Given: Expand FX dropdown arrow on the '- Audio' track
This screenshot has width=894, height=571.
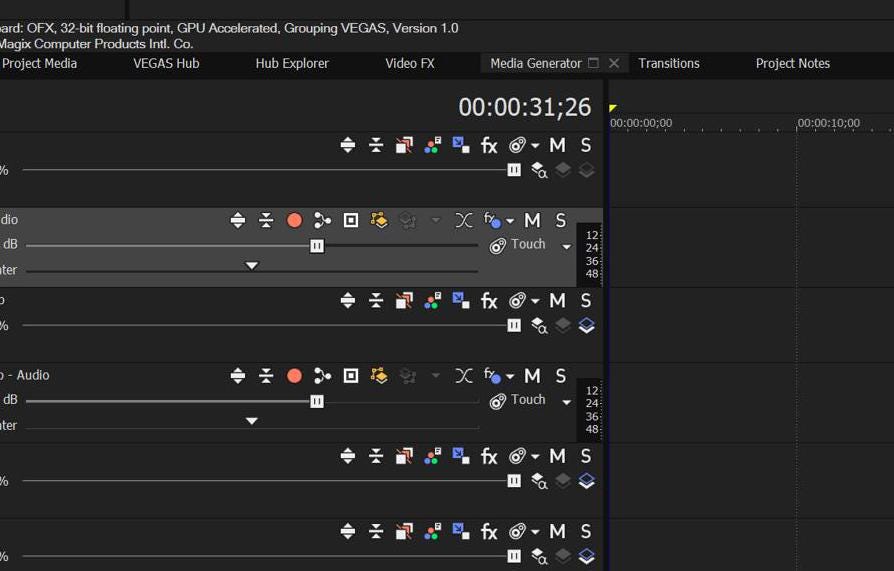Looking at the screenshot, I should click(510, 376).
